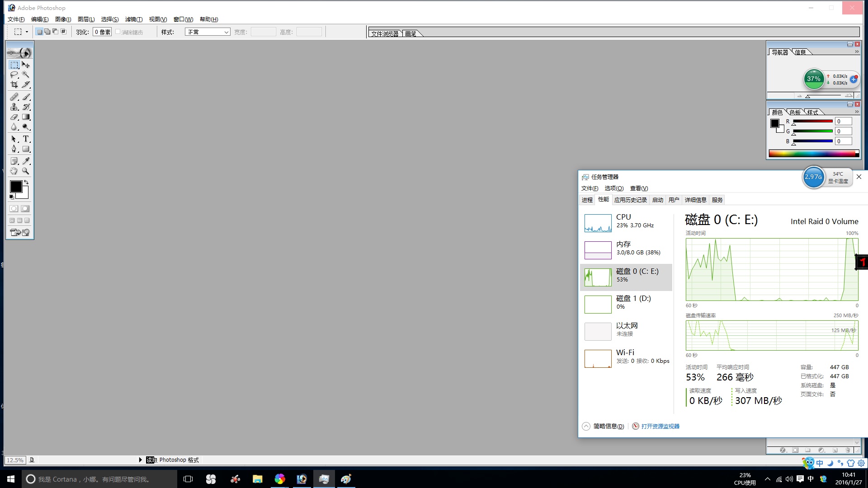Choose Standard Screen mode in toolbox
Screen dimensions: 868x488
point(12,221)
